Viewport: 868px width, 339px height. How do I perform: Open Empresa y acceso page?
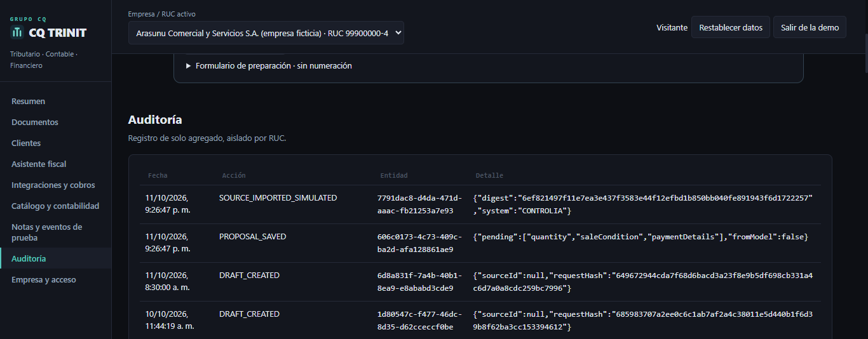tap(56, 280)
